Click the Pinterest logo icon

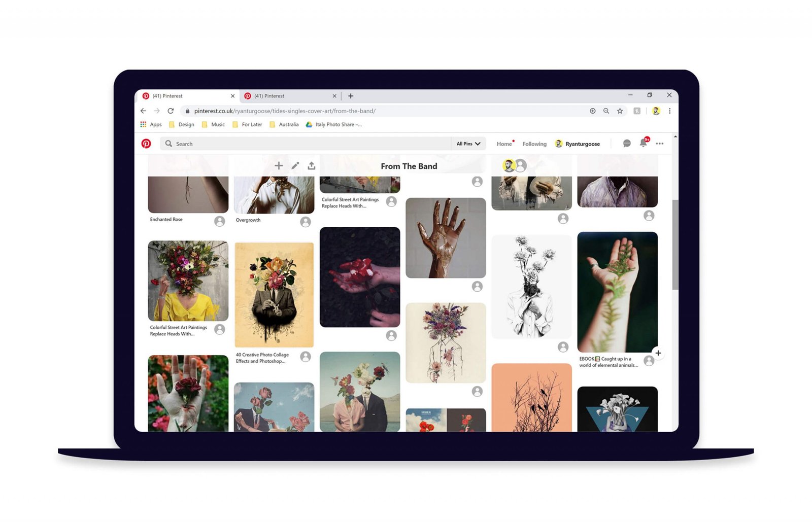coord(146,144)
